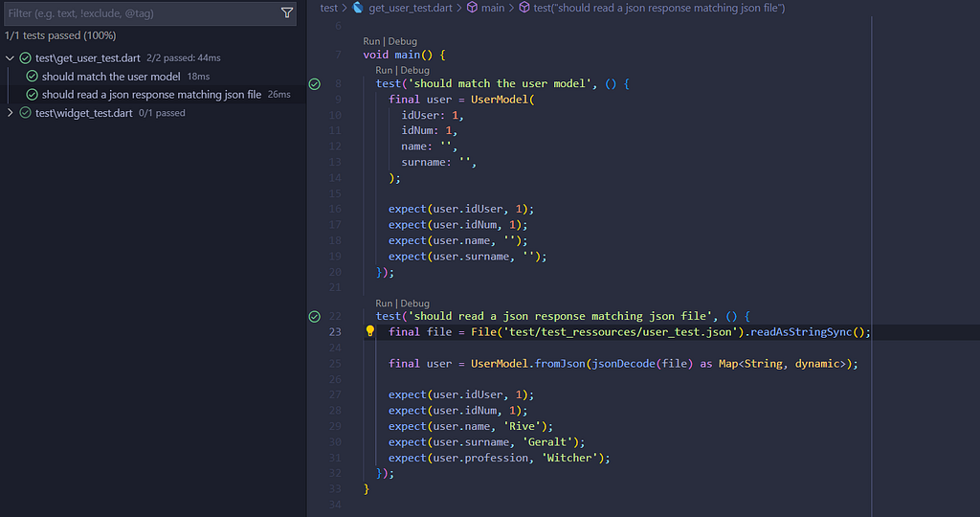
Task: Click the cube symbol icon before 'main' breadcrumb
Action: [473, 8]
